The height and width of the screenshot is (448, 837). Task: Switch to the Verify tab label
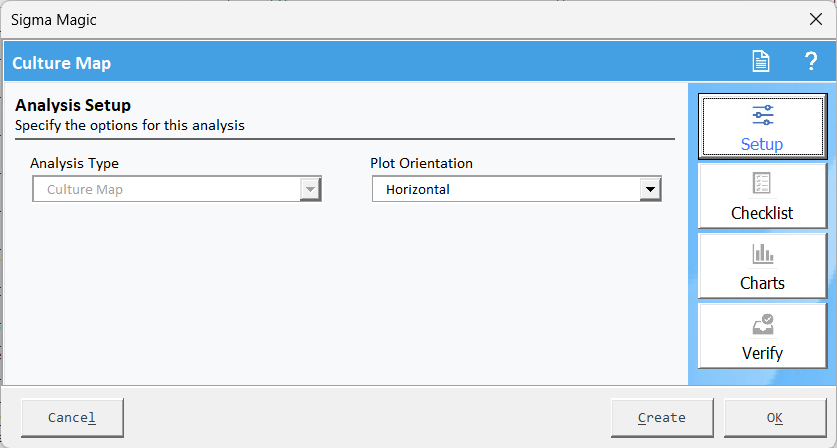pos(762,353)
